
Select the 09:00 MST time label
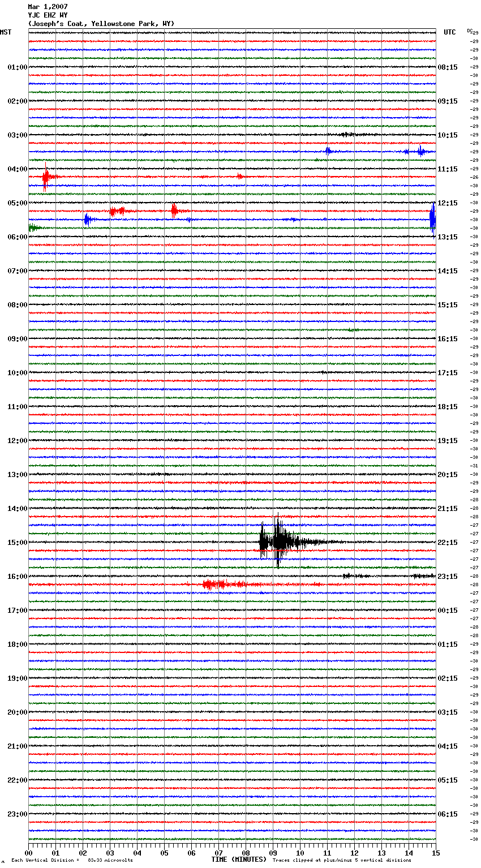17,339
